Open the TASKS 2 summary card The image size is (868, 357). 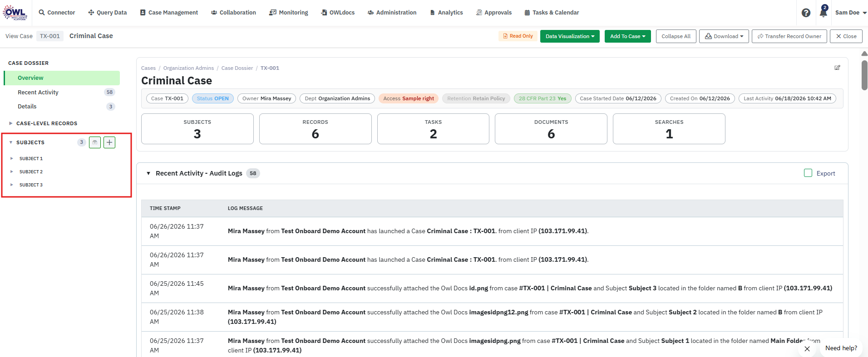[433, 129]
